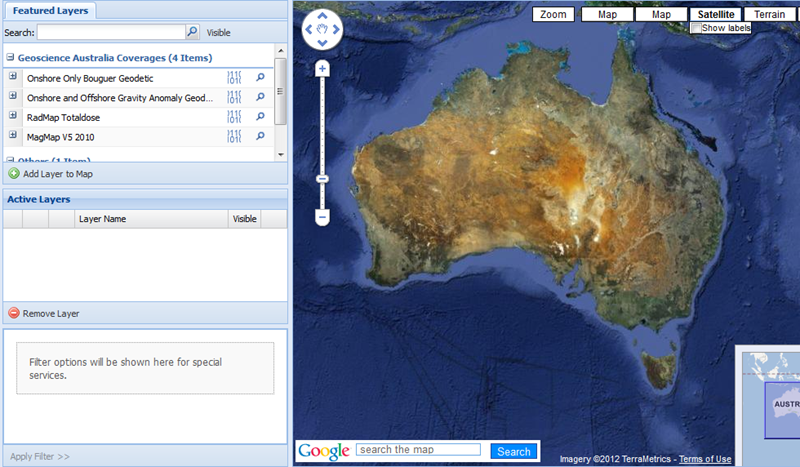The image size is (800, 467).
Task: Zoom in with the plus button
Action: (322, 69)
